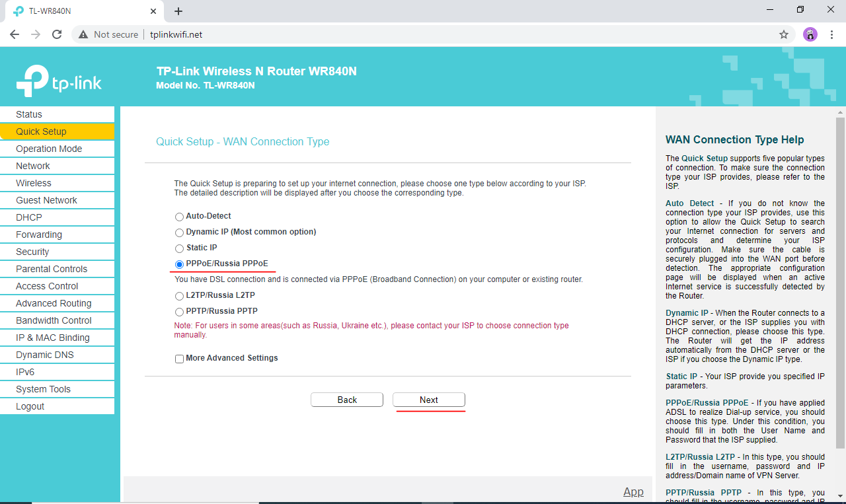The image size is (846, 504).
Task: Choose Static IP radio option
Action: click(x=179, y=248)
